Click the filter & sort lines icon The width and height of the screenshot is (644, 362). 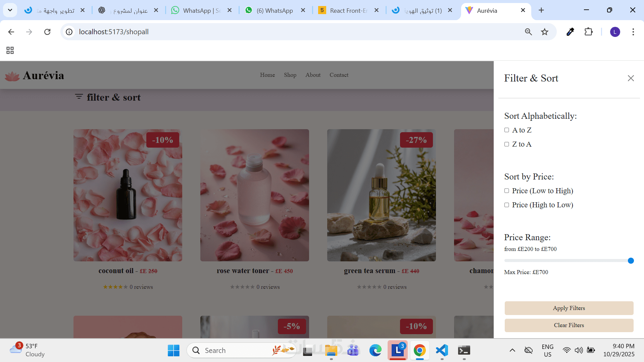tap(79, 97)
